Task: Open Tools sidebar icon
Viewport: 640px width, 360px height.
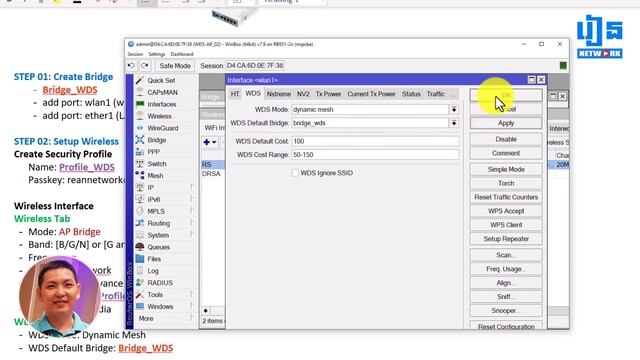Action: point(140,294)
